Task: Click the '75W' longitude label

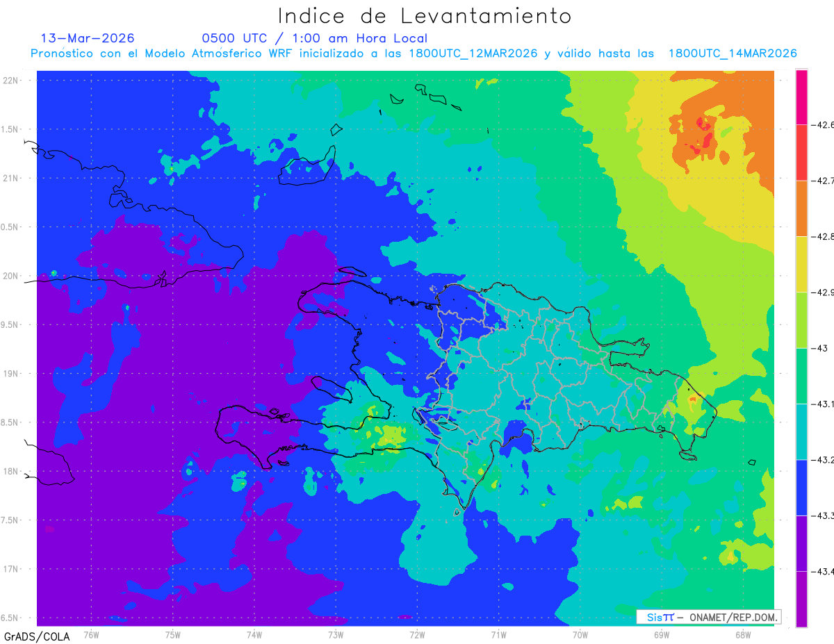Action: 172,635
